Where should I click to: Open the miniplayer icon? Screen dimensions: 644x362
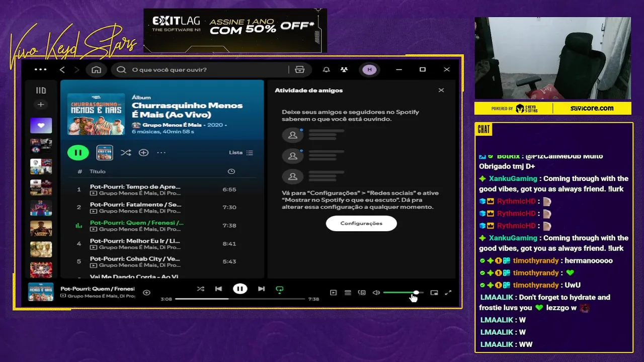tap(434, 292)
